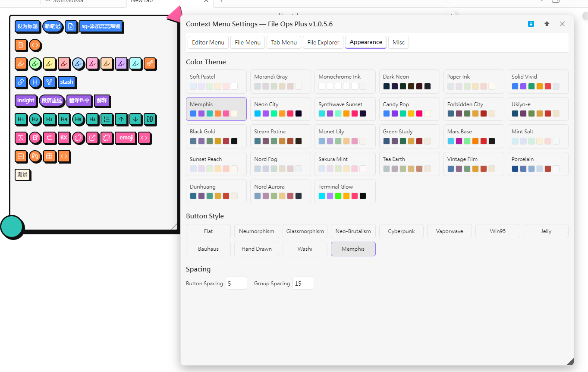
Task: Apply the H1 heading button
Action: pyautogui.click(x=21, y=119)
